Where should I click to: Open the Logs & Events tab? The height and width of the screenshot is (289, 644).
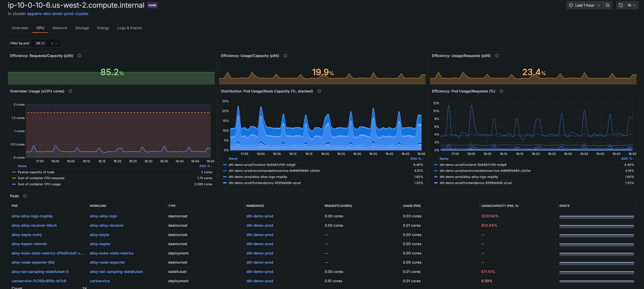tap(130, 28)
